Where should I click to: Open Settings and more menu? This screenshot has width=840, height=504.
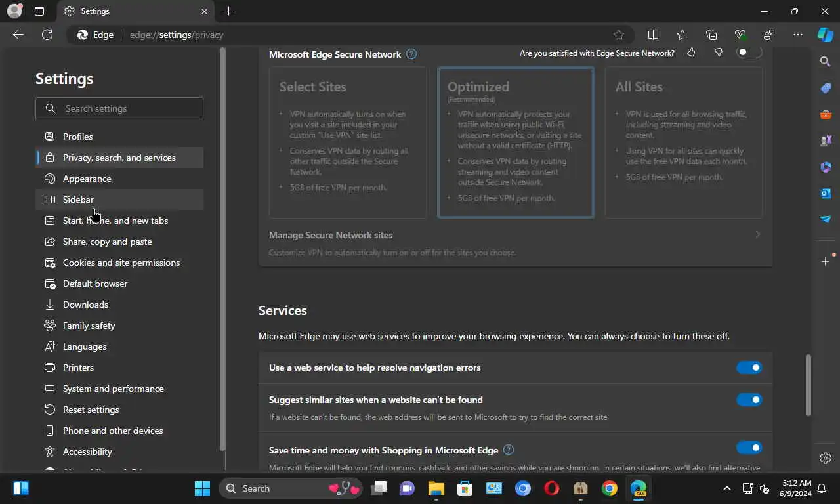pos(798,35)
